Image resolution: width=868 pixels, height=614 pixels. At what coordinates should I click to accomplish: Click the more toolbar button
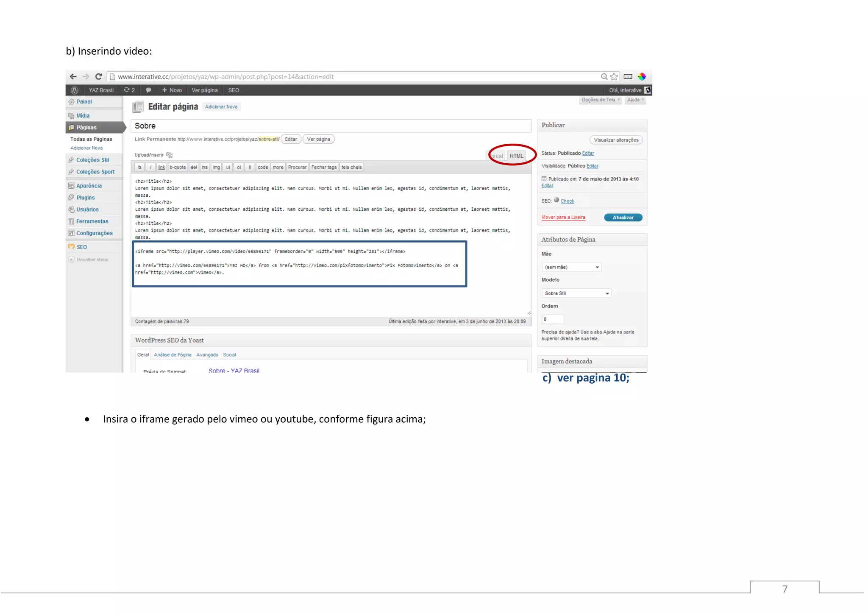(278, 167)
